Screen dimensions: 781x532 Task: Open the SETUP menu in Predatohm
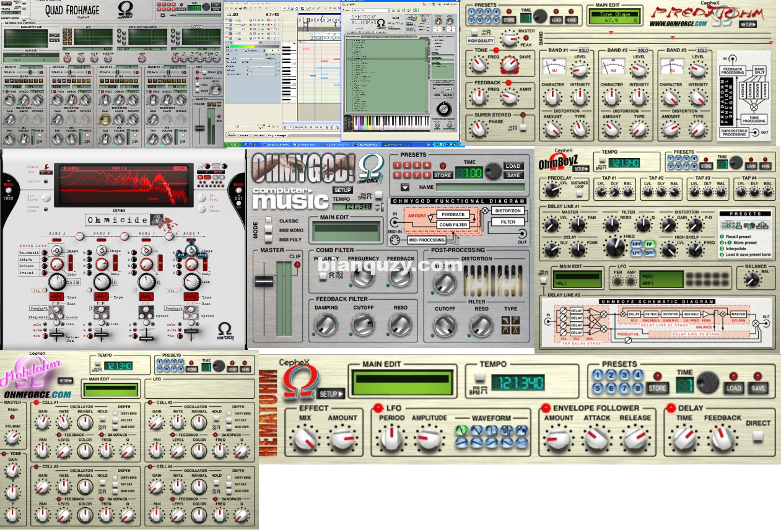pos(748,24)
